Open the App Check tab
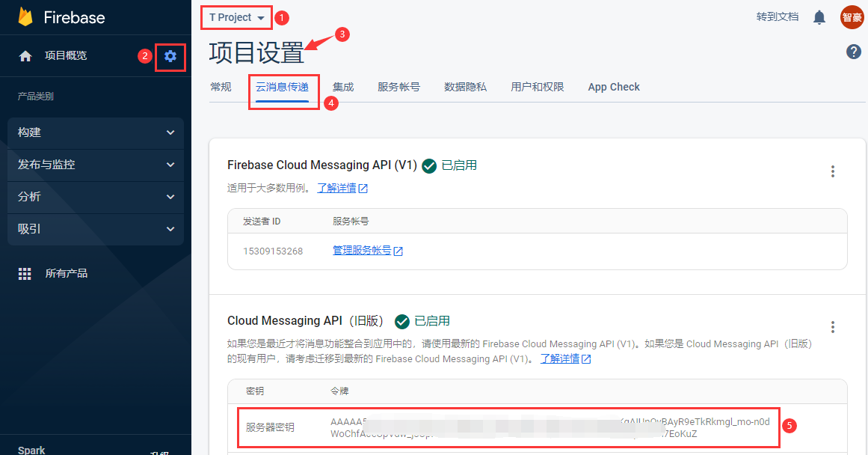Viewport: 868px width, 455px height. 614,87
